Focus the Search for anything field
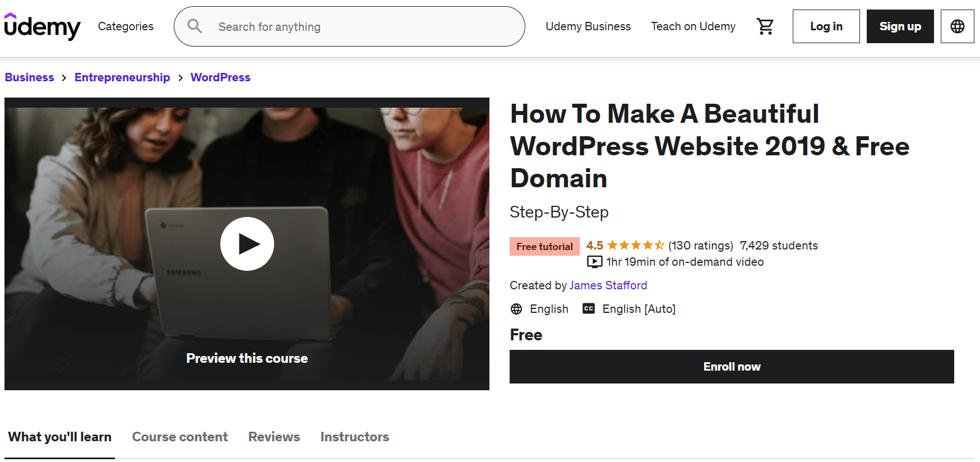The width and height of the screenshot is (980, 462). coord(349,26)
